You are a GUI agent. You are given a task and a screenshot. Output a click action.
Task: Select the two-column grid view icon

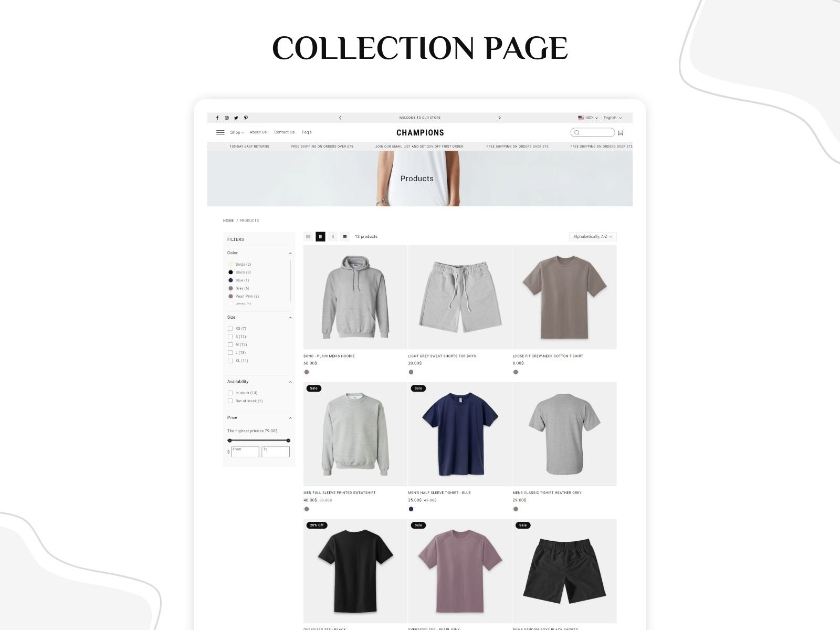[x=332, y=237]
